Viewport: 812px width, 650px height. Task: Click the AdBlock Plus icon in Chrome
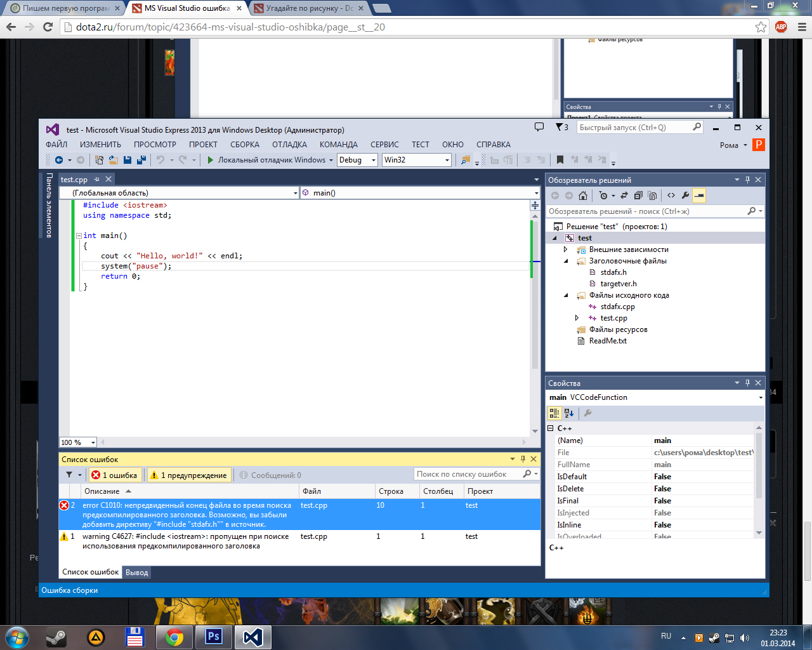click(781, 27)
